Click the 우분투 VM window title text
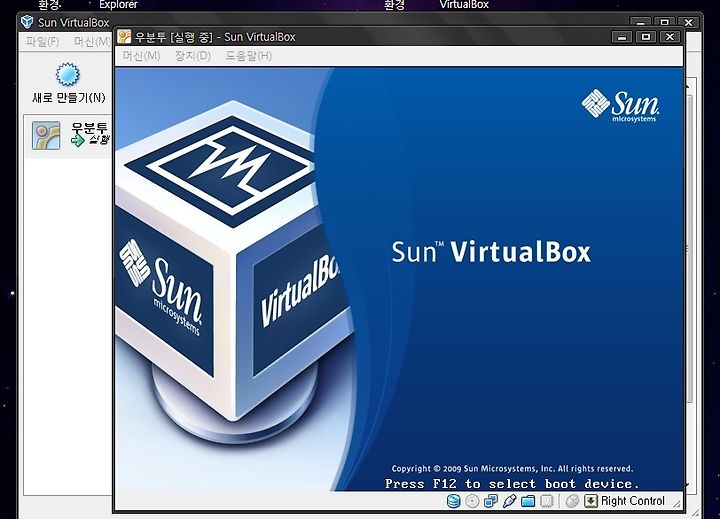 pyautogui.click(x=215, y=37)
